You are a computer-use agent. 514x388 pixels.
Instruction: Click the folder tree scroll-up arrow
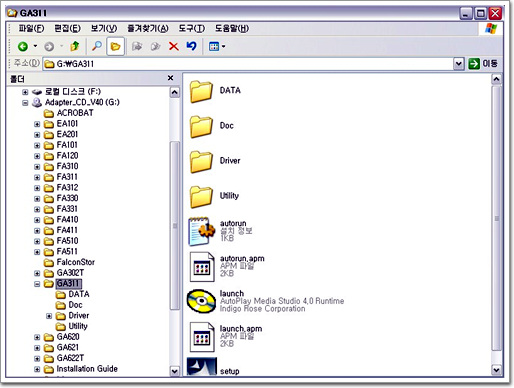click(175, 92)
